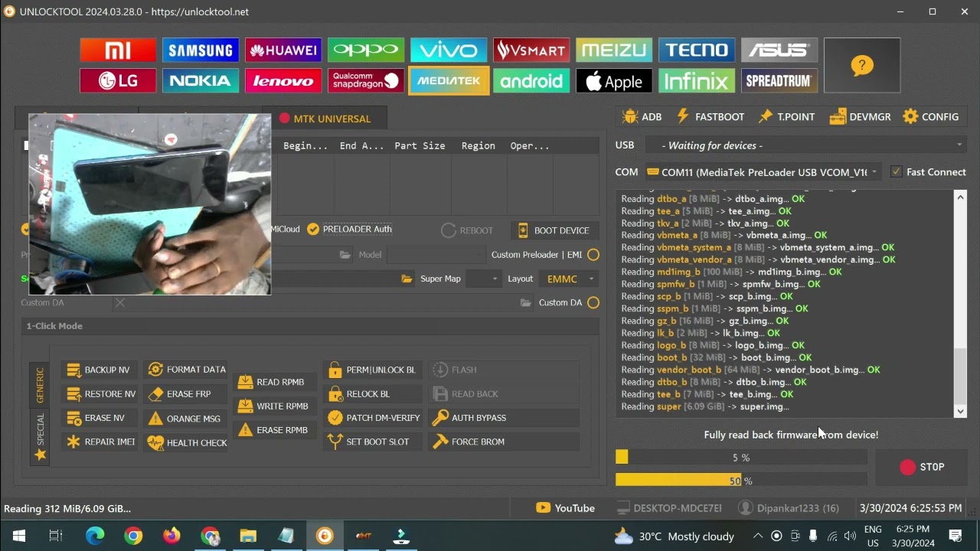Select the Vsmart brand logo
The image size is (980, 551).
point(531,51)
